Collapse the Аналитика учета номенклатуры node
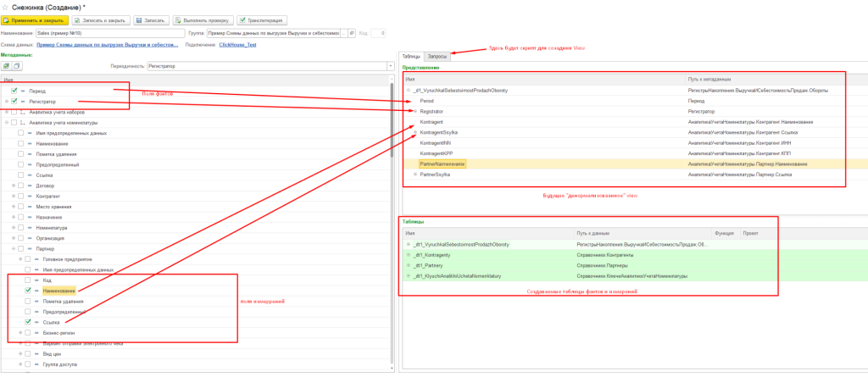Viewport: 868px width, 377px height. click(7, 122)
